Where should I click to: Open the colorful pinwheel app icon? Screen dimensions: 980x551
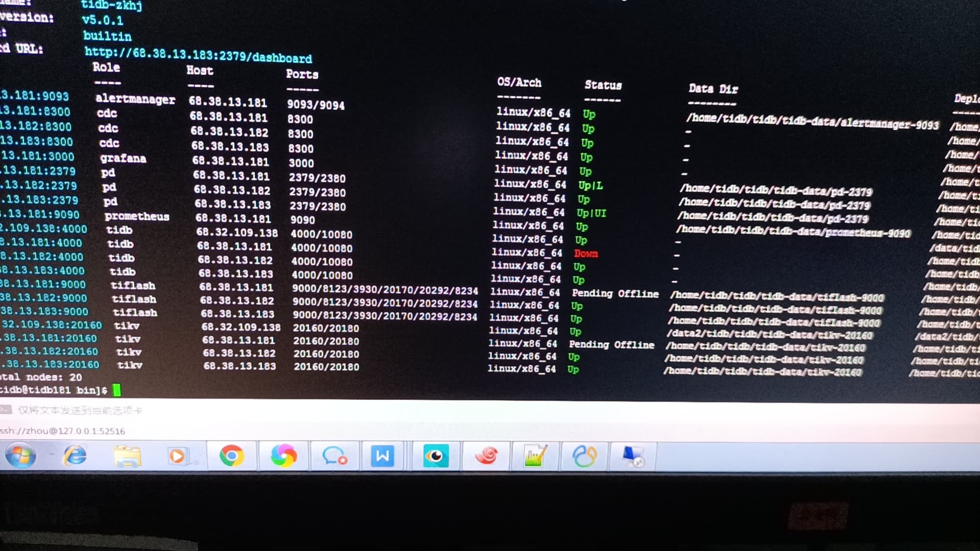283,456
